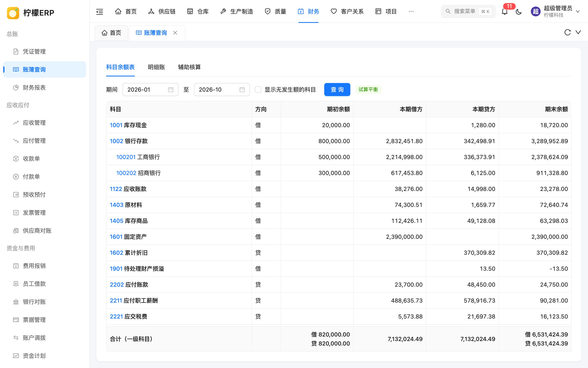Image resolution: width=588 pixels, height=368 pixels.
Task: Switch to 辅助核算 tab
Action: click(x=189, y=67)
